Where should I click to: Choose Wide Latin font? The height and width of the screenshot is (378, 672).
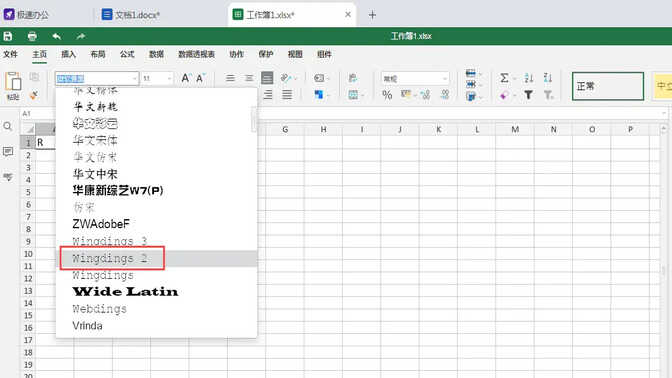156,292
